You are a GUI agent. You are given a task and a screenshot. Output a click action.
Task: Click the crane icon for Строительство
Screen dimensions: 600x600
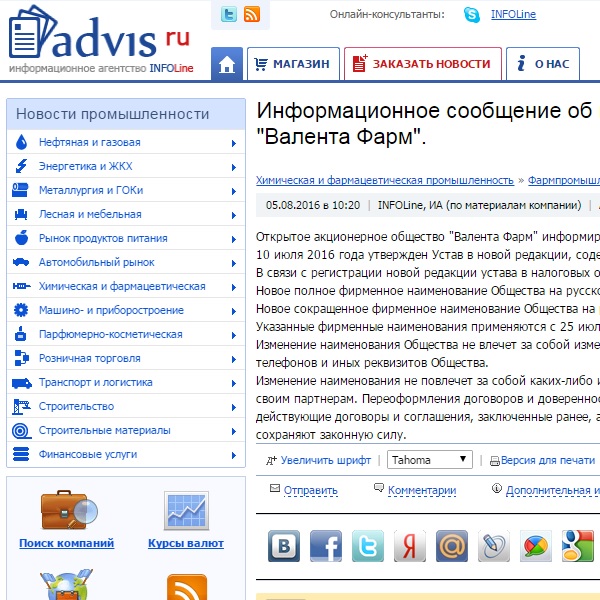point(21,407)
